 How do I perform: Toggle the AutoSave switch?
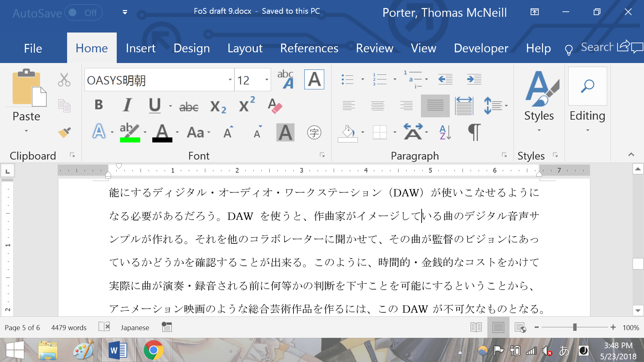tap(83, 13)
